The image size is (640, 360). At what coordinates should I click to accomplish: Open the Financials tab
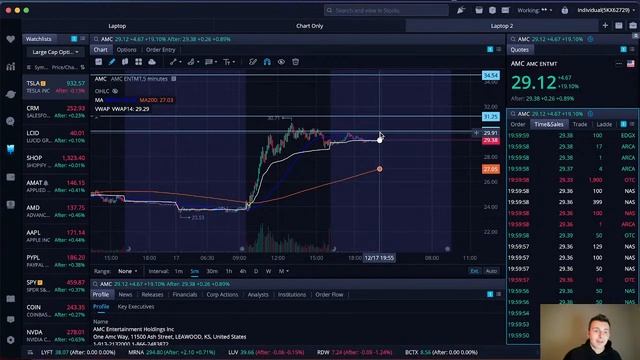click(184, 294)
